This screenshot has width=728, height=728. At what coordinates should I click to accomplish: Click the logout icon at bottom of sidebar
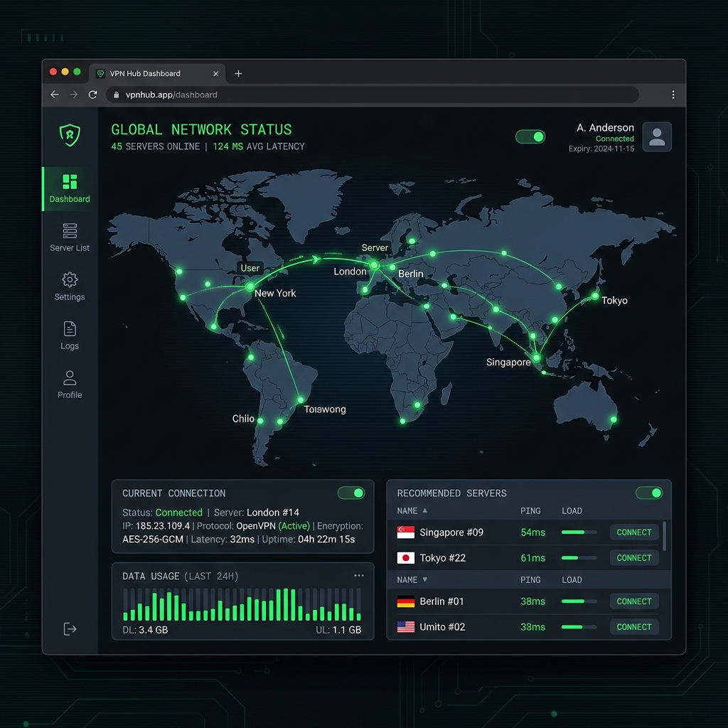coord(69,628)
